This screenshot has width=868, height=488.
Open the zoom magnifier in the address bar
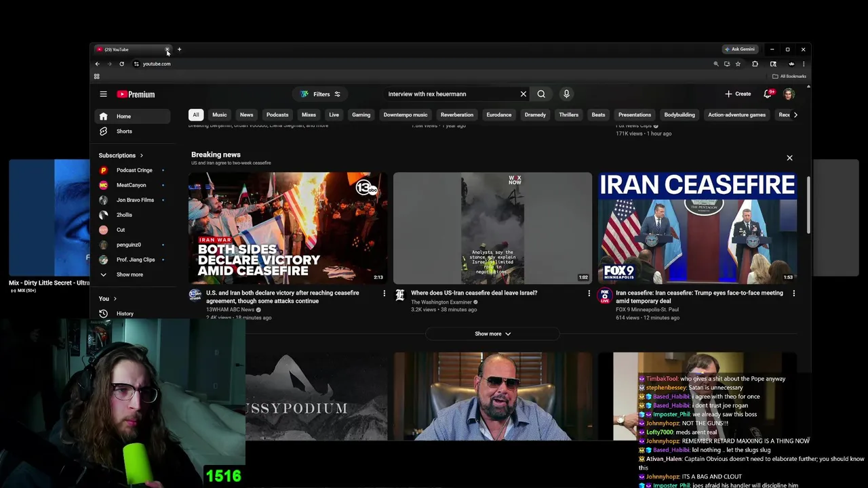715,64
